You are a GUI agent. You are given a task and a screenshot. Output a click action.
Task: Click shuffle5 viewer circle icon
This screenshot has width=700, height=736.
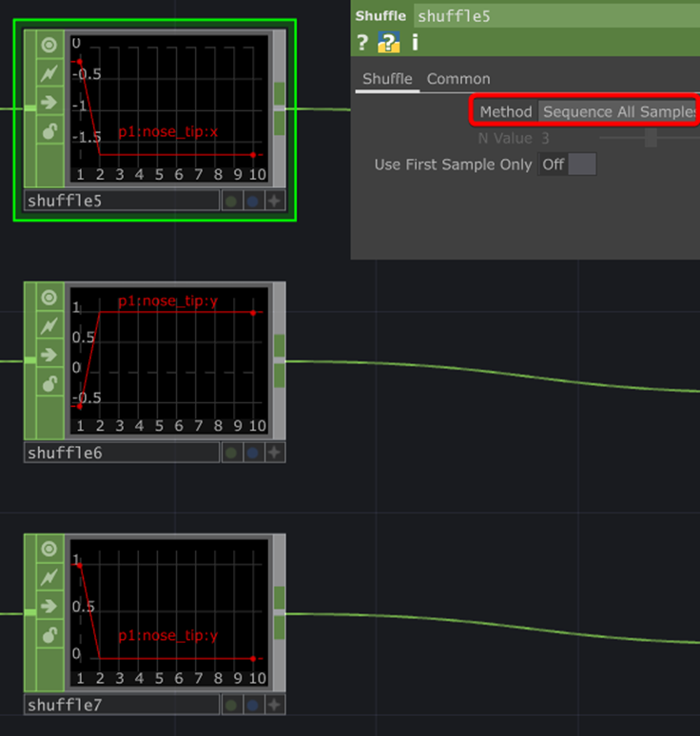pos(49,45)
